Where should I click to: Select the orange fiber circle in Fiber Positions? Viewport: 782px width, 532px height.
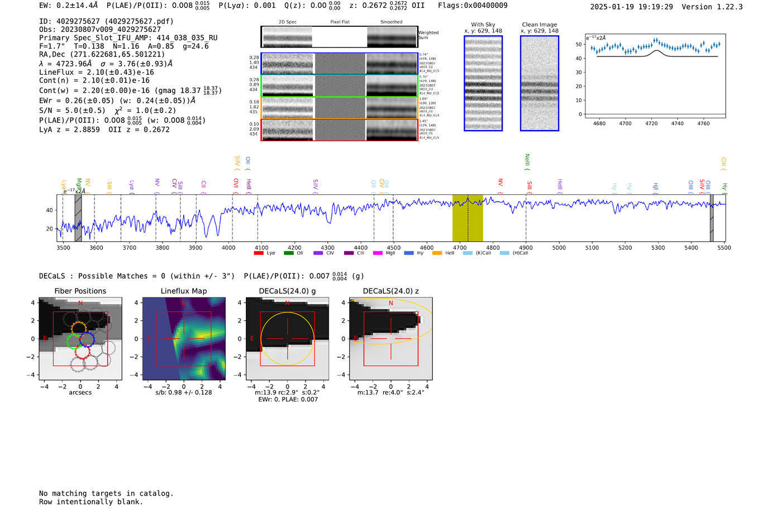click(79, 328)
